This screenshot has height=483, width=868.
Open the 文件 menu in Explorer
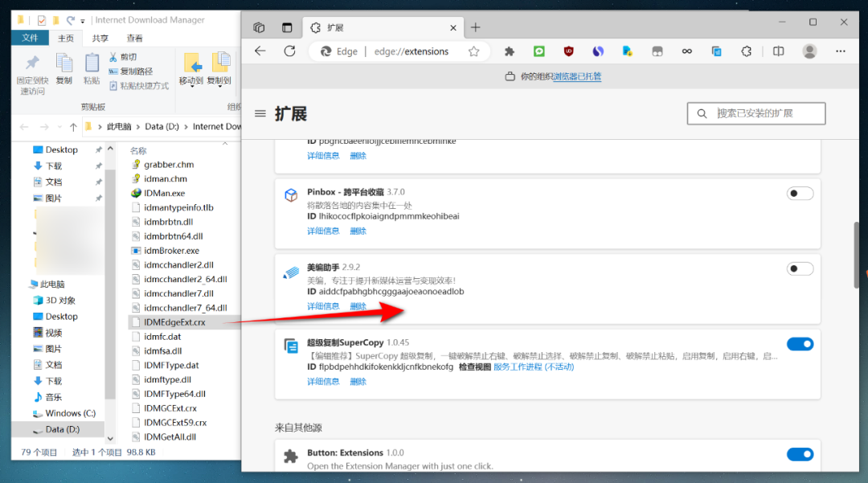[x=30, y=38]
